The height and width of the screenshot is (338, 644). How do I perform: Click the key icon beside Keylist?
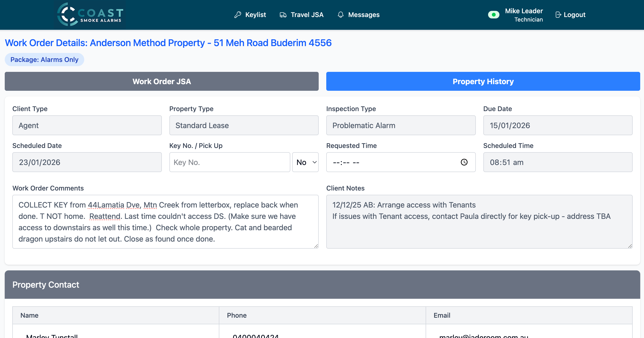(238, 15)
